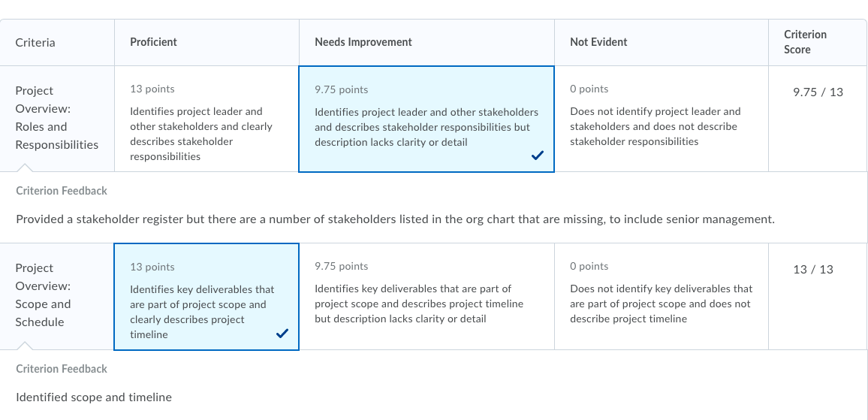
Task: Click the Criteria column header
Action: [35, 43]
